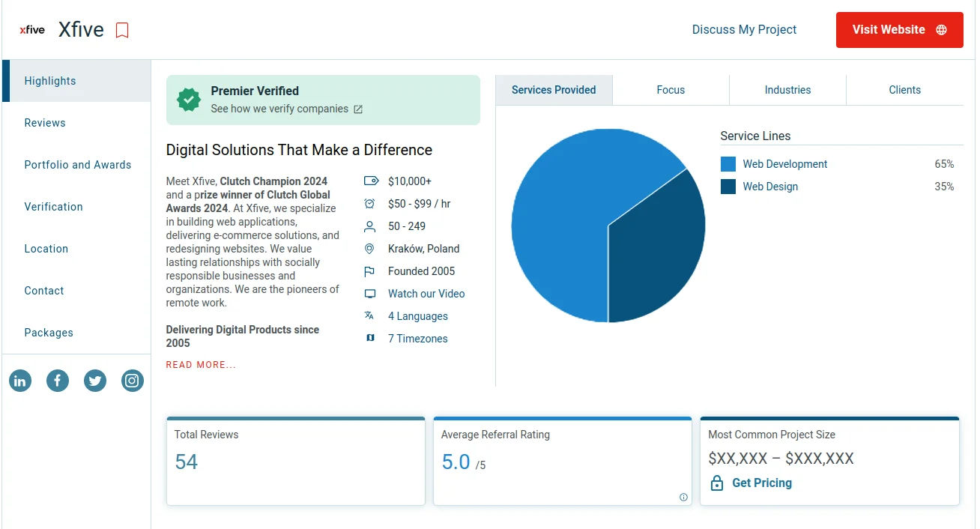Click the translate icon beside 4 Languages
Viewport: 980px width, 529px height.
pos(369,316)
